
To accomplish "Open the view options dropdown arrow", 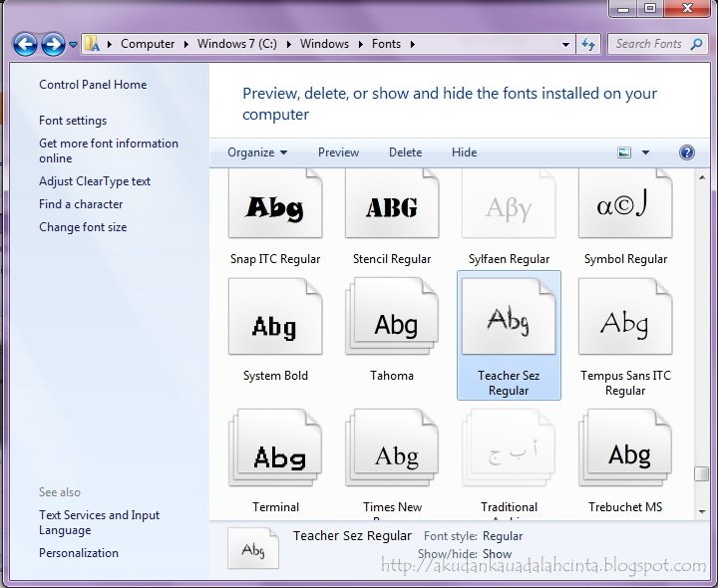I will (x=645, y=152).
